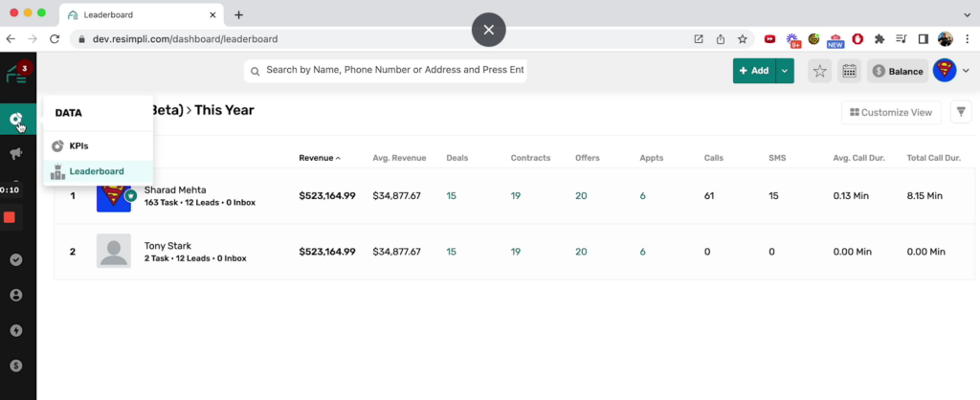The image size is (980, 400).
Task: Open the favorites star icon in app header
Action: [x=819, y=71]
